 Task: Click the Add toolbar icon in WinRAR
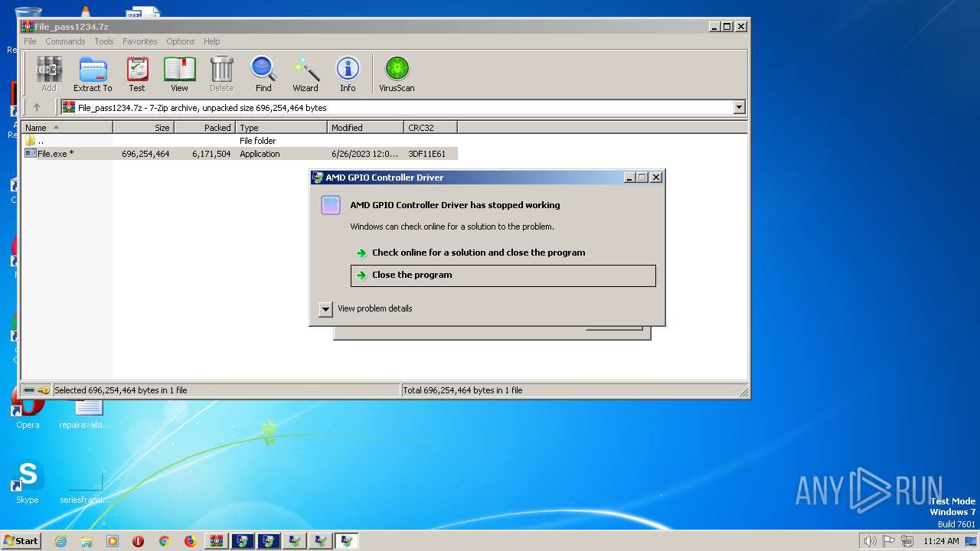click(49, 74)
